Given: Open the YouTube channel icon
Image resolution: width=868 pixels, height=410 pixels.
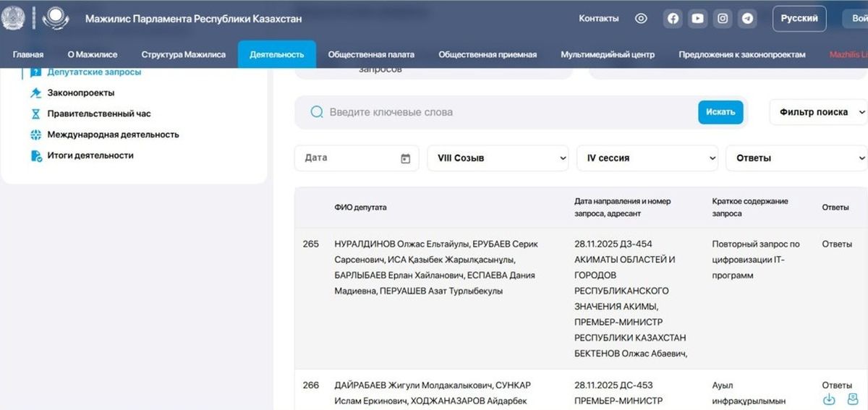Looking at the screenshot, I should coord(697,19).
